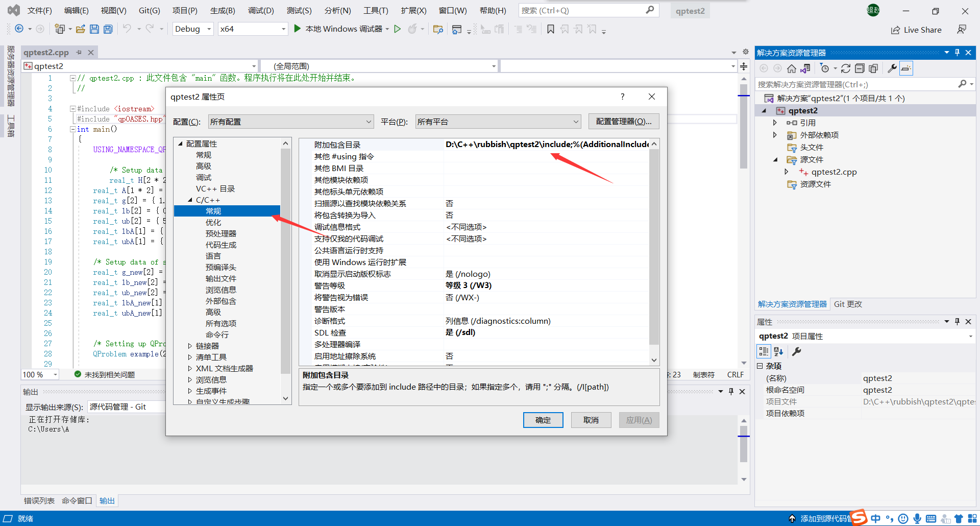Open the 工具(T) menu
This screenshot has width=980, height=526.
pyautogui.click(x=376, y=10)
